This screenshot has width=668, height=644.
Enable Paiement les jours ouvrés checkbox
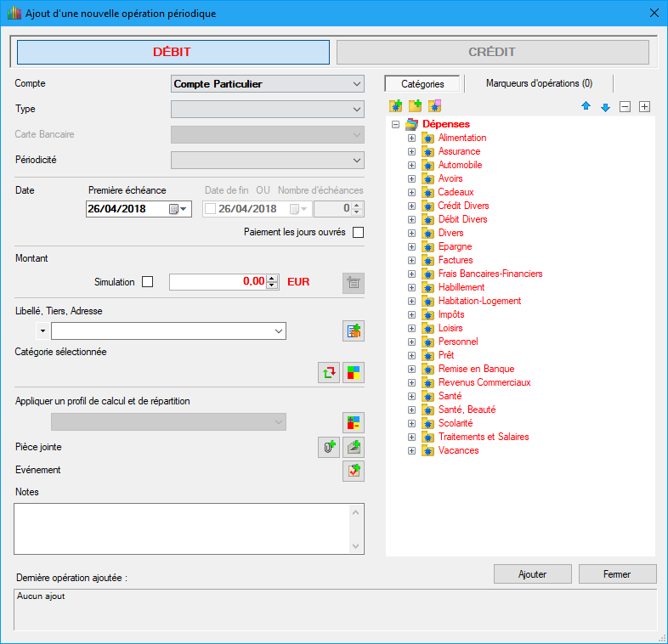[x=358, y=233]
